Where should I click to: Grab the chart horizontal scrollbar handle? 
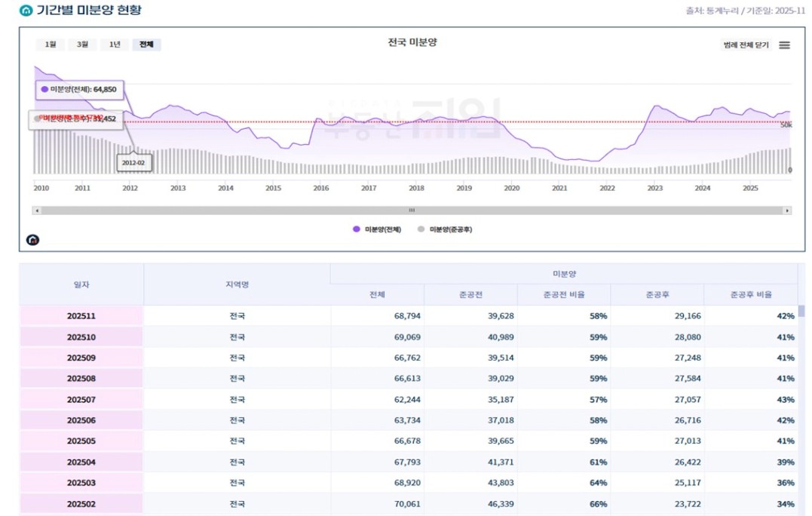[412, 210]
